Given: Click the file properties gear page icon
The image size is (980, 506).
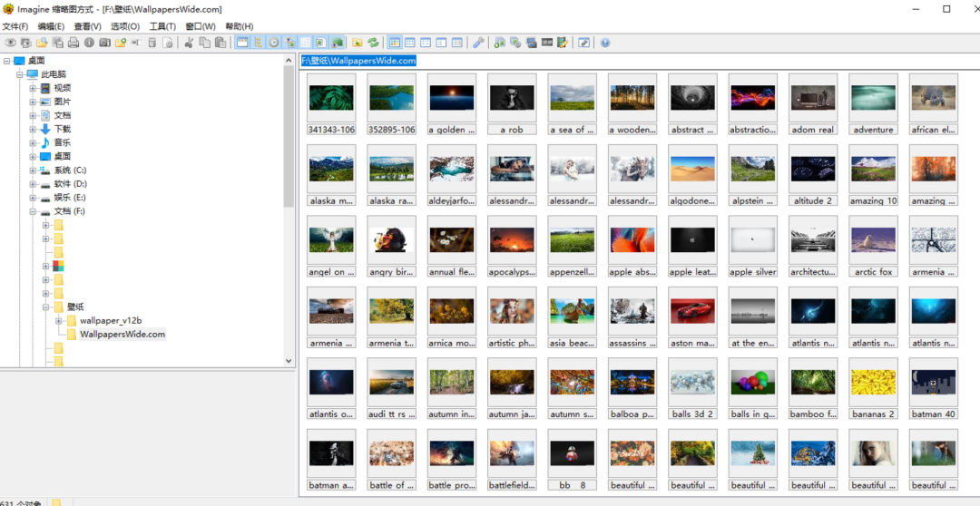Looking at the screenshot, I should pyautogui.click(x=168, y=43).
